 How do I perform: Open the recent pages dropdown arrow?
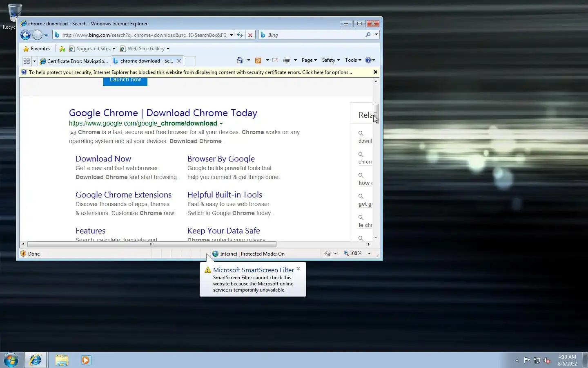(46, 35)
